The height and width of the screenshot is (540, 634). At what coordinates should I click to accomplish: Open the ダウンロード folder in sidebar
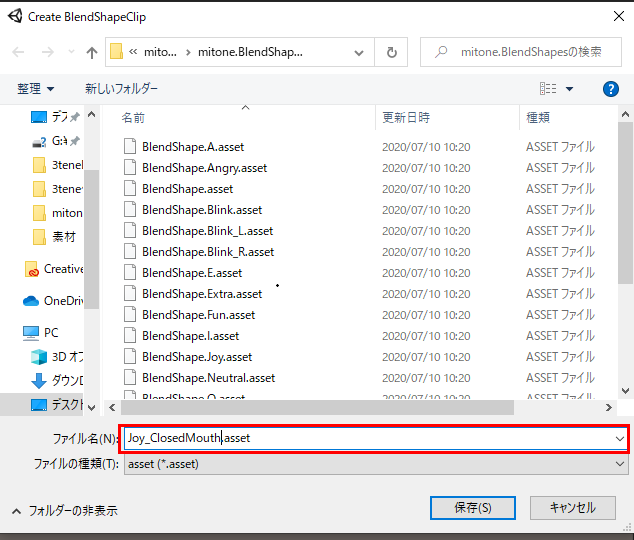coord(57,380)
